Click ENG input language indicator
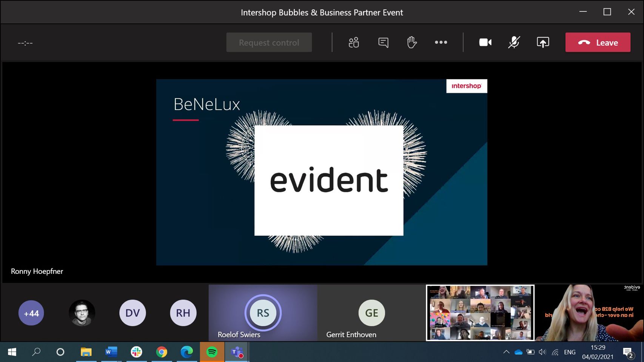Screen dimensions: 644x362 (570, 352)
